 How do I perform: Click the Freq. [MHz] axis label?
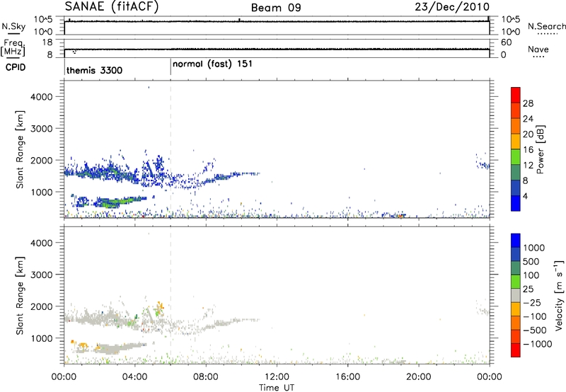pos(13,47)
